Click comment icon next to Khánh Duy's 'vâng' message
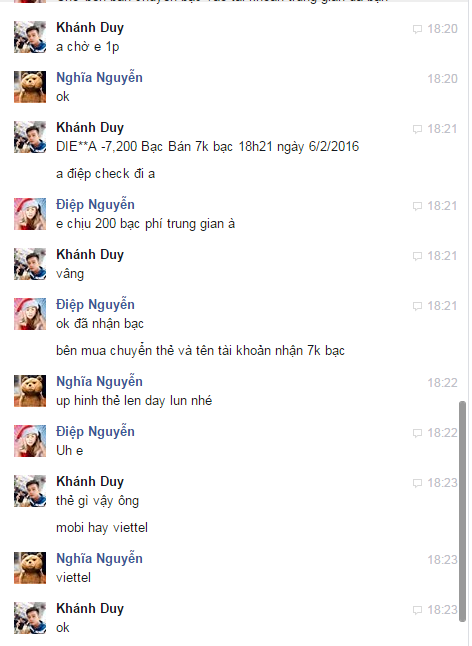 (417, 256)
